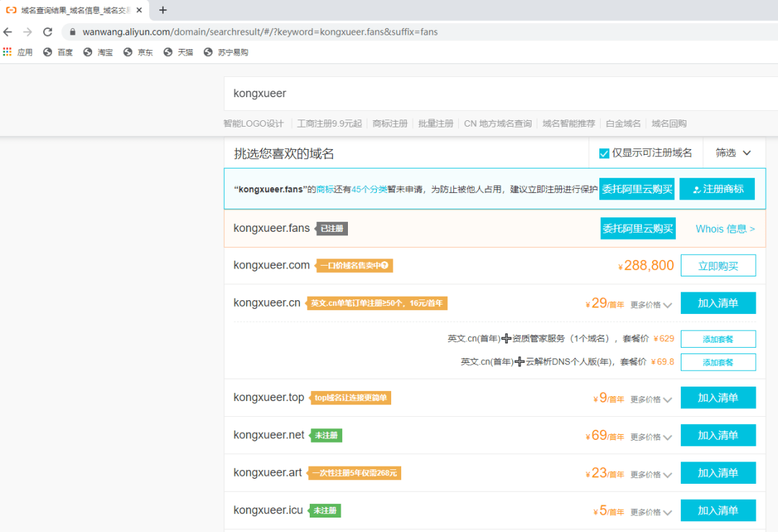
Task: Open 批量注册 link
Action: (436, 123)
